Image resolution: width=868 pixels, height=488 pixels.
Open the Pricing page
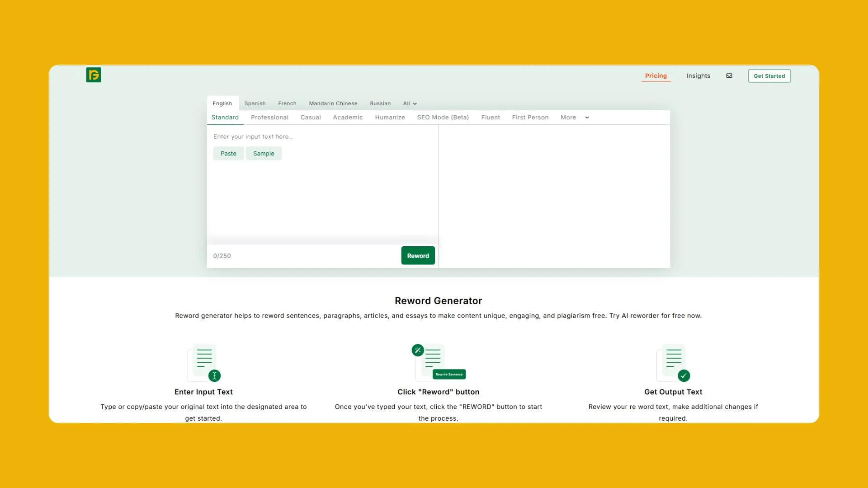click(x=656, y=75)
